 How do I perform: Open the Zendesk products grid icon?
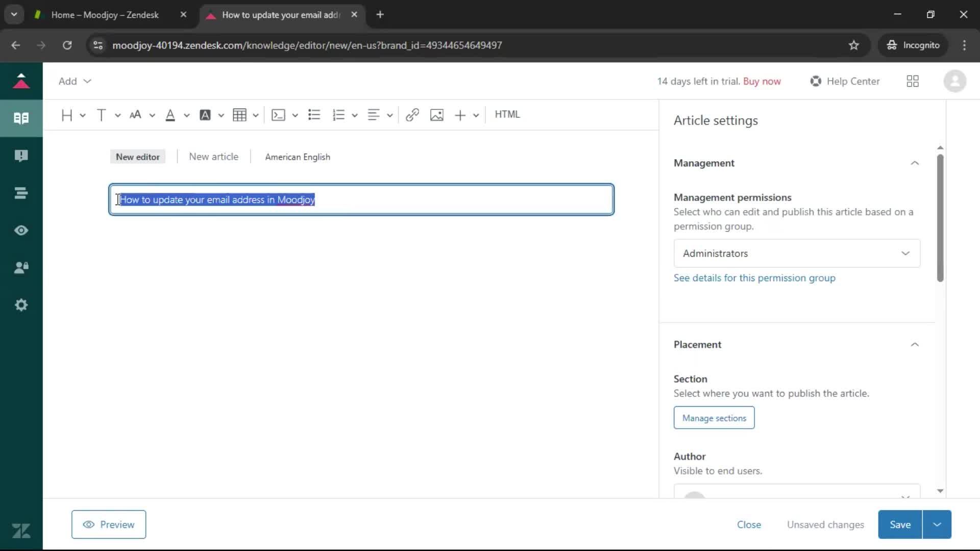913,81
